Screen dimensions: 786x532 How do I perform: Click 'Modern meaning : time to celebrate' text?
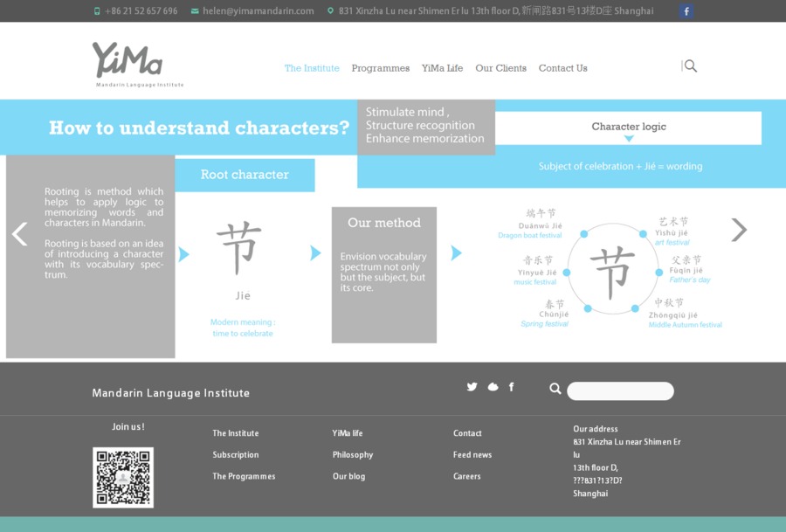click(x=243, y=328)
